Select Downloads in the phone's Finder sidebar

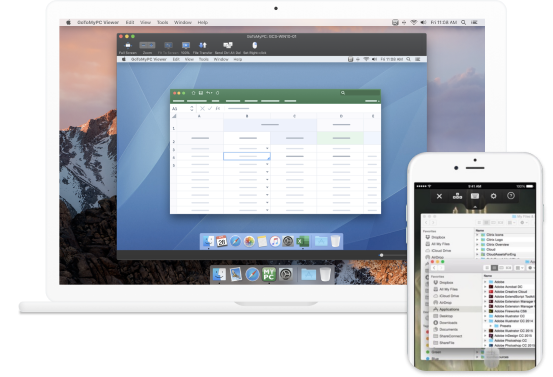448,323
